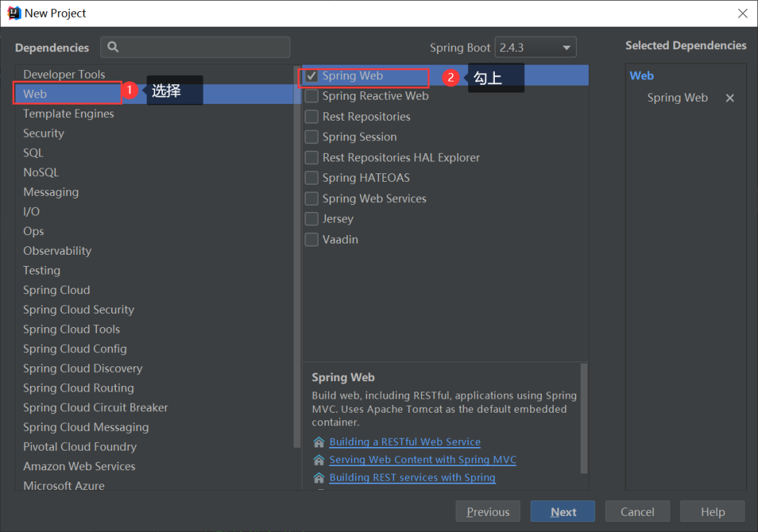Enable the Spring Reactive Web checkbox
758x532 pixels.
tap(312, 96)
